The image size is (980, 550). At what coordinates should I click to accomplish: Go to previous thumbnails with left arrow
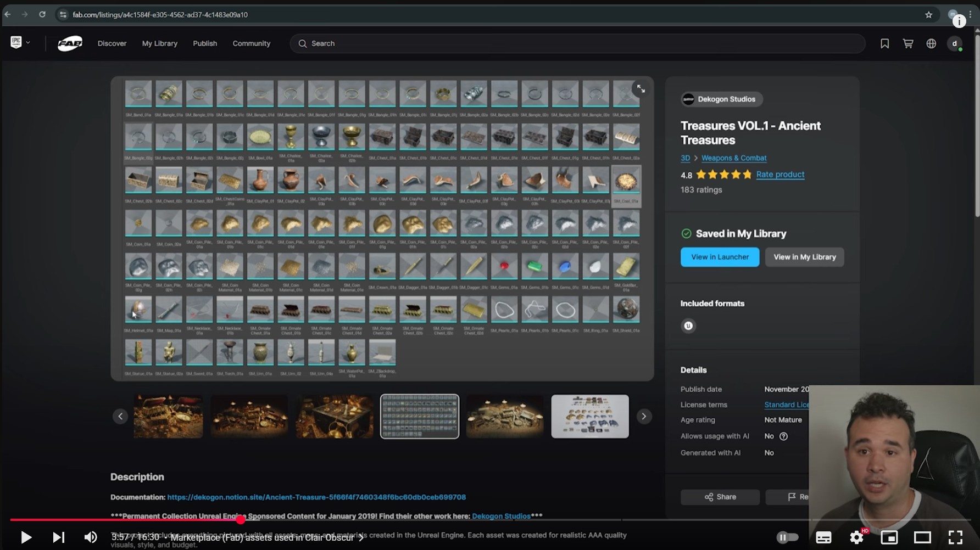click(120, 417)
